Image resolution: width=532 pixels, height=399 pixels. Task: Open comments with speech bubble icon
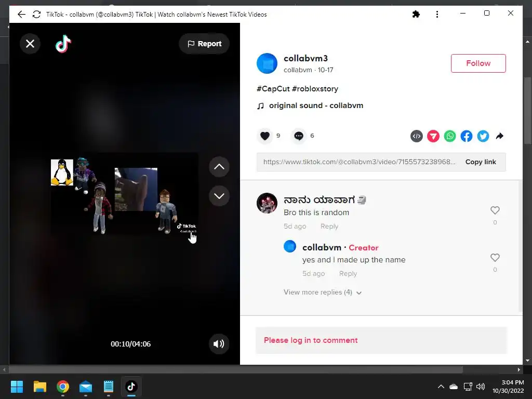pyautogui.click(x=299, y=136)
